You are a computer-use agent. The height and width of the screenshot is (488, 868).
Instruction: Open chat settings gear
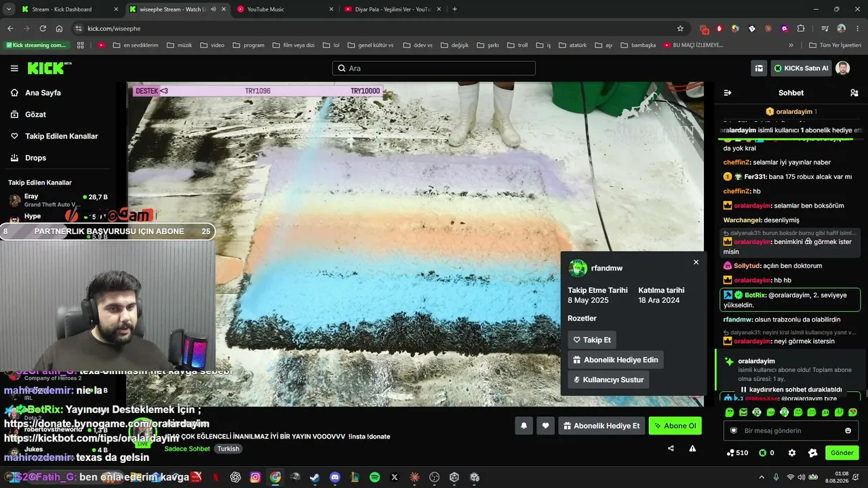[x=791, y=453]
